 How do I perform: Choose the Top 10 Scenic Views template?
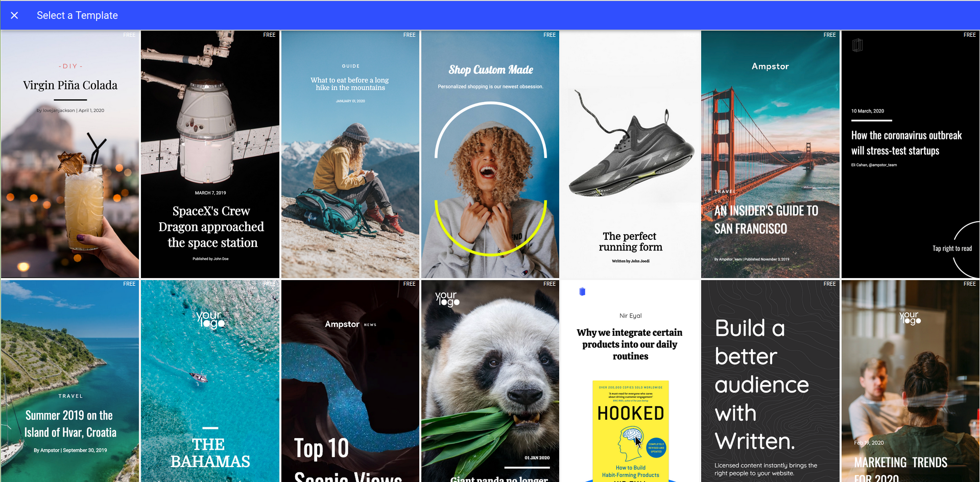350,381
